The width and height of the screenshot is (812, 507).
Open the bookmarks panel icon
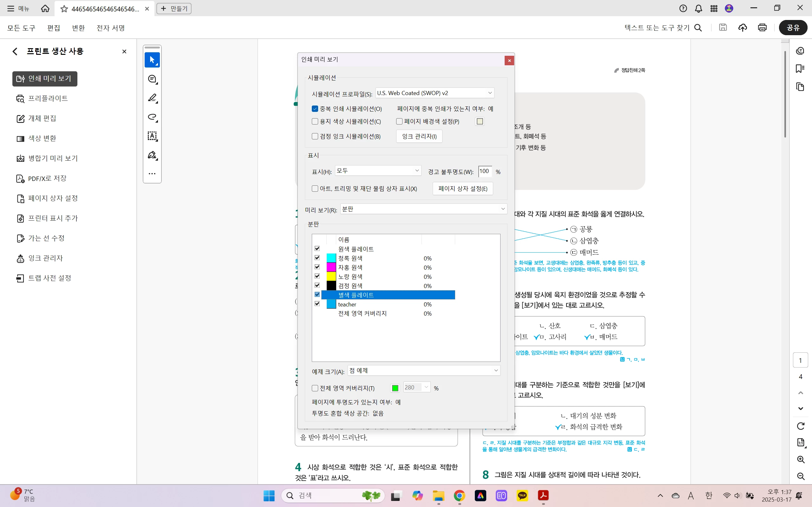tap(800, 69)
